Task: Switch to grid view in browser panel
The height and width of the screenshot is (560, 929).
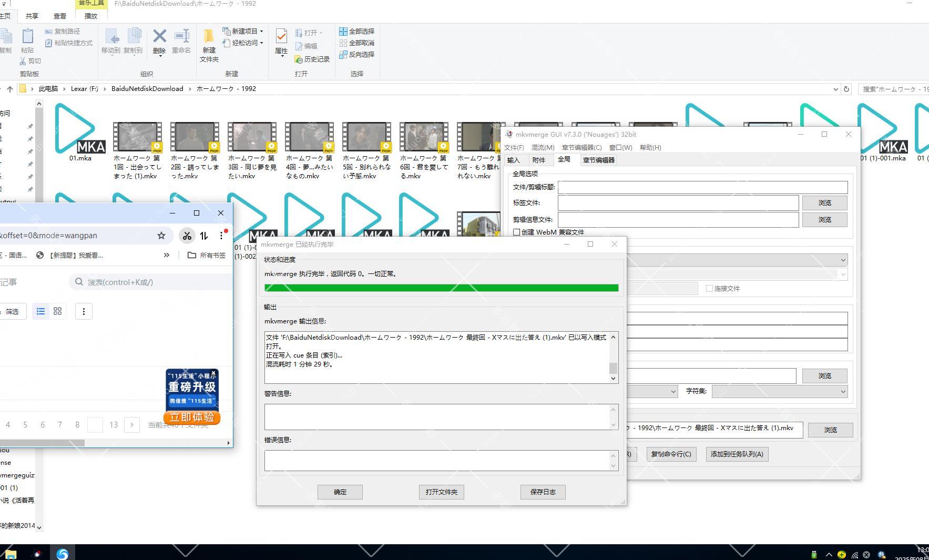Action: tap(58, 311)
